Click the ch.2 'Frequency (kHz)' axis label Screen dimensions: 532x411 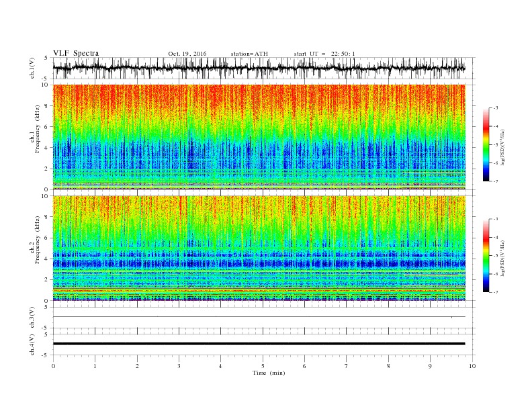pyautogui.click(x=38, y=240)
